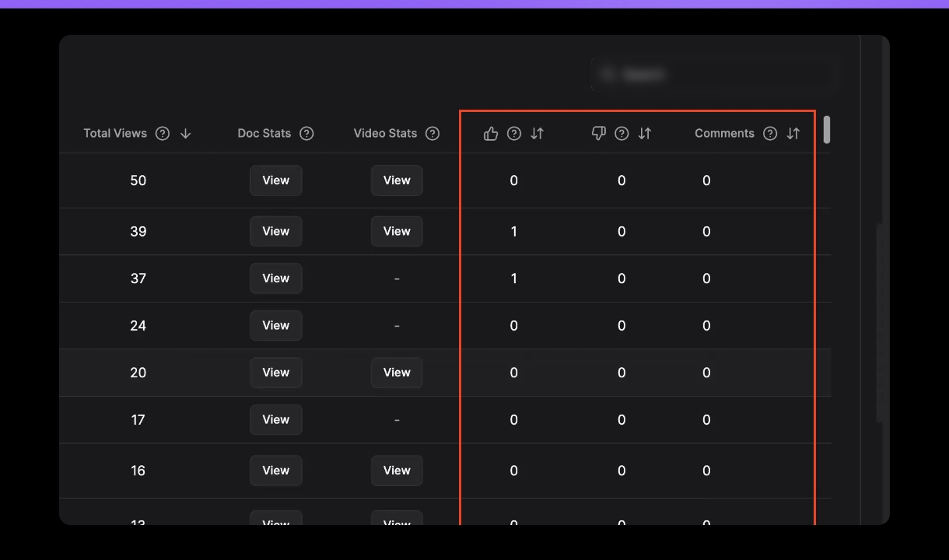Select the likes count 1 in 37-views row
Image resolution: width=949 pixels, height=560 pixels.
[514, 278]
